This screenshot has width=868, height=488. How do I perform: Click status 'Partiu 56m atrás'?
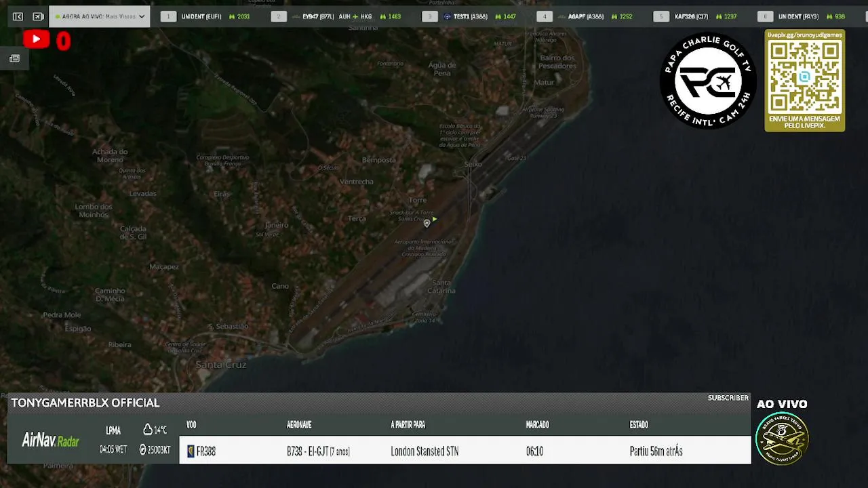[x=656, y=451]
